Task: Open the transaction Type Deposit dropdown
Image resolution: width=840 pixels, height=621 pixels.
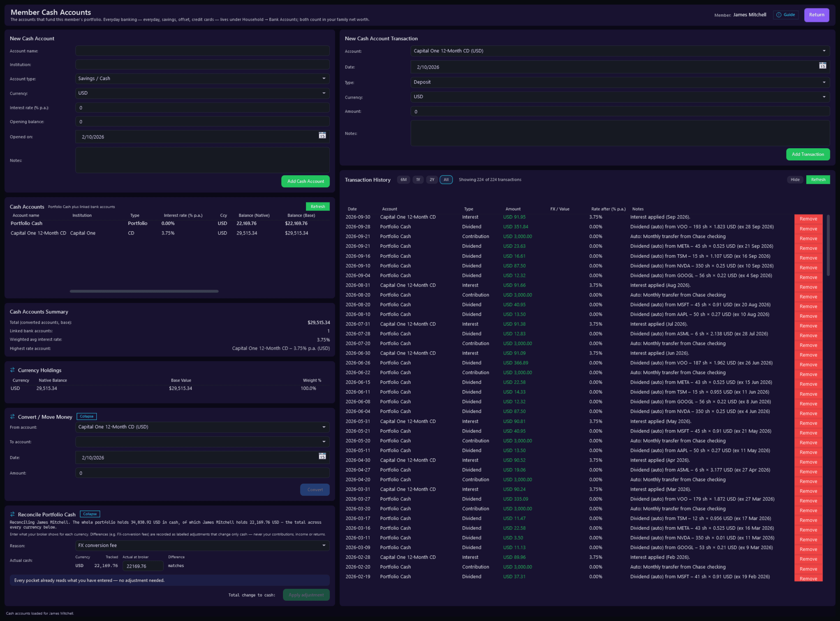Action: (620, 82)
